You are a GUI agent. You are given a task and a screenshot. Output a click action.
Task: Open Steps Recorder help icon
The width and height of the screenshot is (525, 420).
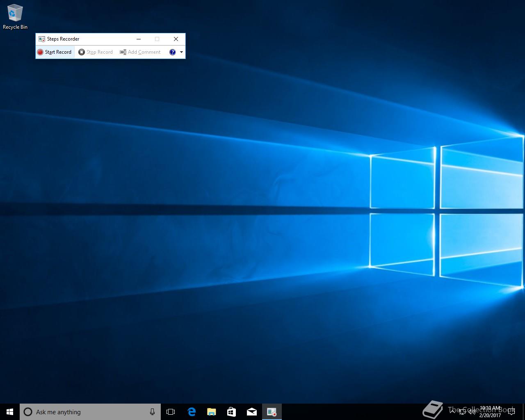pos(173,52)
